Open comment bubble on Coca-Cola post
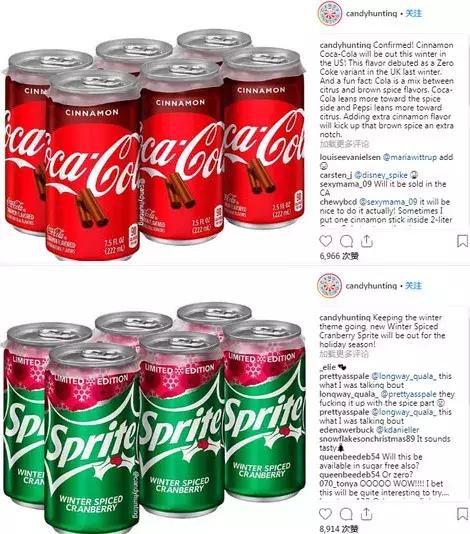The height and width of the screenshot is (534, 470). coord(346,241)
